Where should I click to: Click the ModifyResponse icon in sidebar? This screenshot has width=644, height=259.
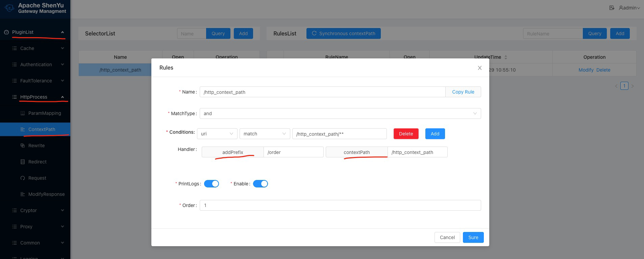point(23,194)
